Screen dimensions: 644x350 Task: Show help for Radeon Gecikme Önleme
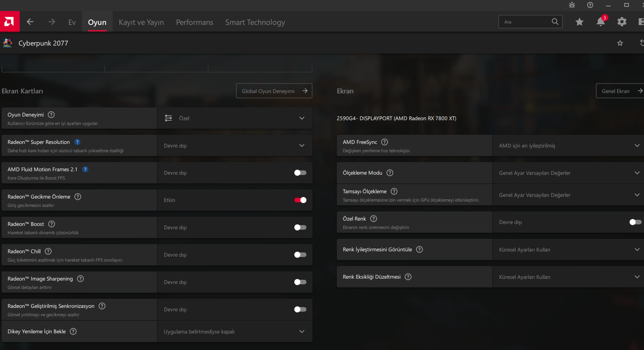[78, 197]
